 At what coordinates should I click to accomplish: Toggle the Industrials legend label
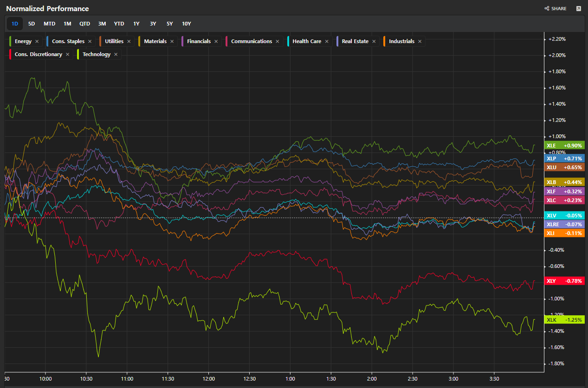(401, 41)
